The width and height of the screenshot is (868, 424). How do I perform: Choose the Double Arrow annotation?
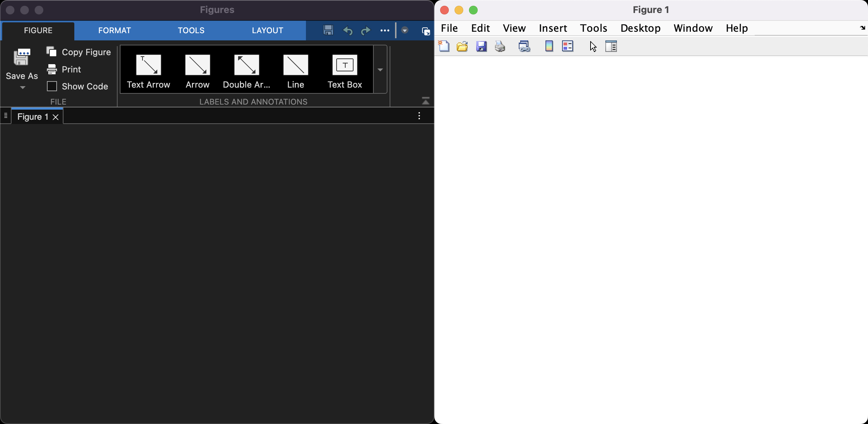246,71
